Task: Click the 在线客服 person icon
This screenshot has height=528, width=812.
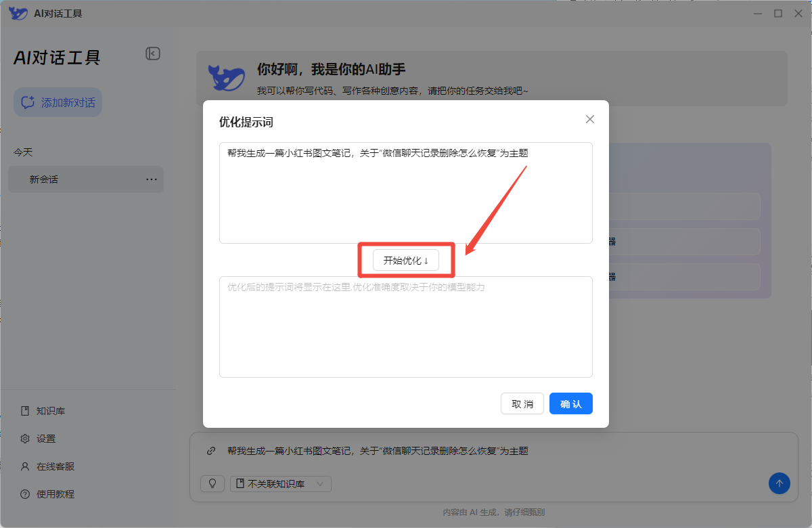Action: pyautogui.click(x=25, y=466)
